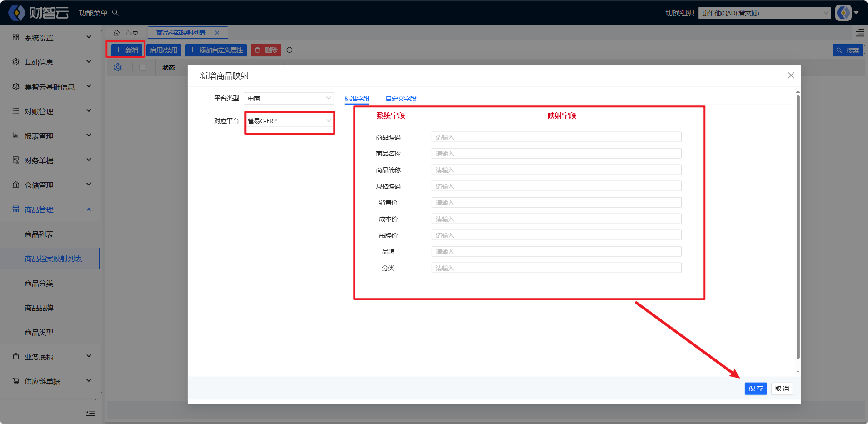Open the tab list menu icon at top right
Viewport: 868px width, 424px height.
(860, 33)
